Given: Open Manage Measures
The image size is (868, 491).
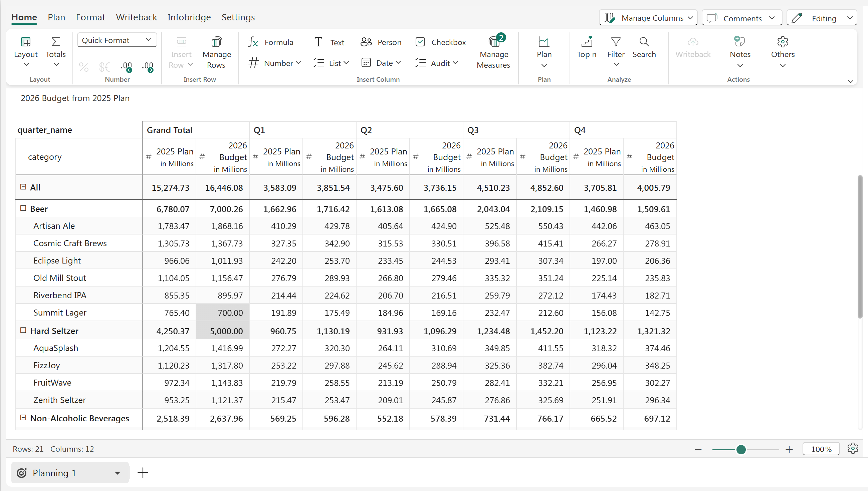Looking at the screenshot, I should point(493,52).
